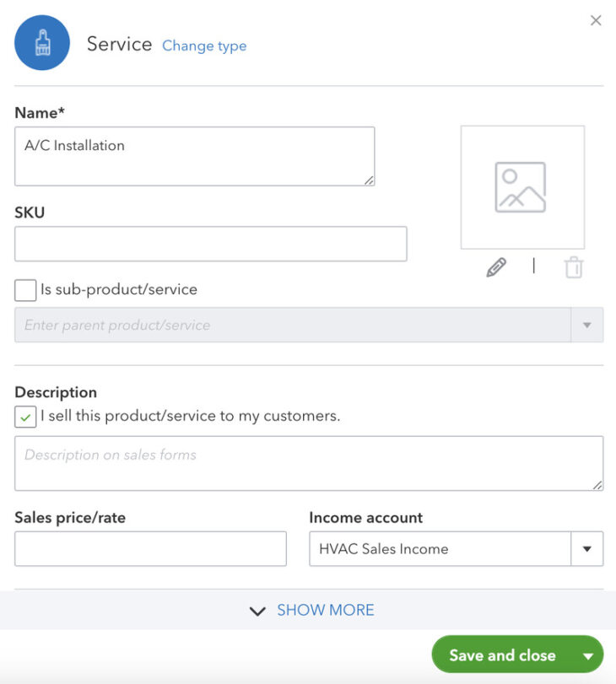The image size is (616, 684).
Task: Click the Save and close button
Action: 502,654
